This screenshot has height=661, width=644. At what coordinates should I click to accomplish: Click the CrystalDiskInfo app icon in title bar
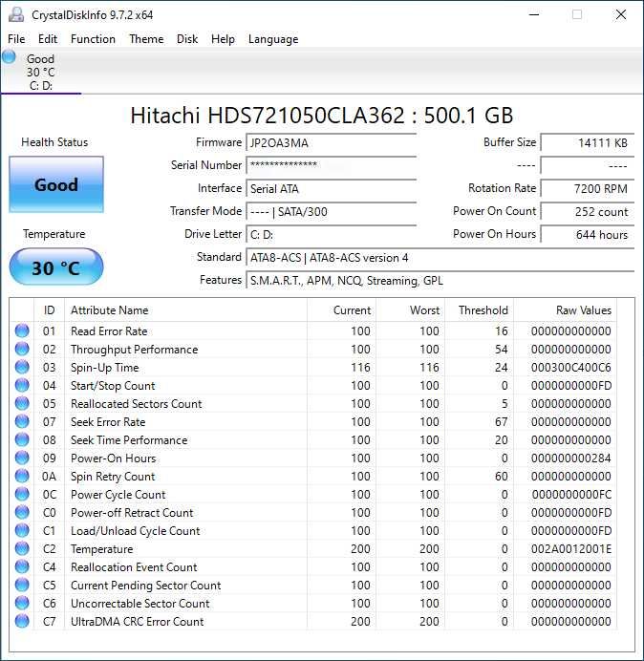click(x=16, y=14)
